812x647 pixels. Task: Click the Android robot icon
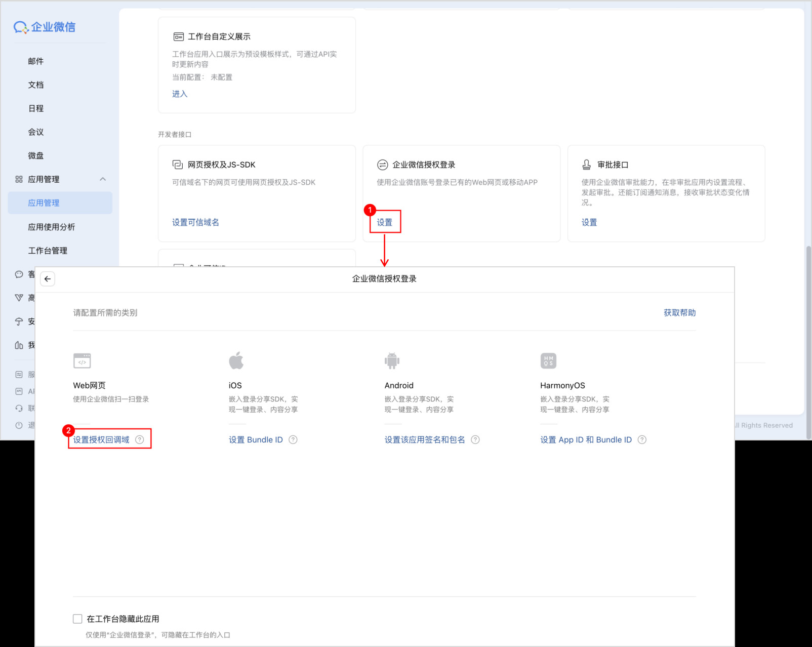tap(392, 361)
